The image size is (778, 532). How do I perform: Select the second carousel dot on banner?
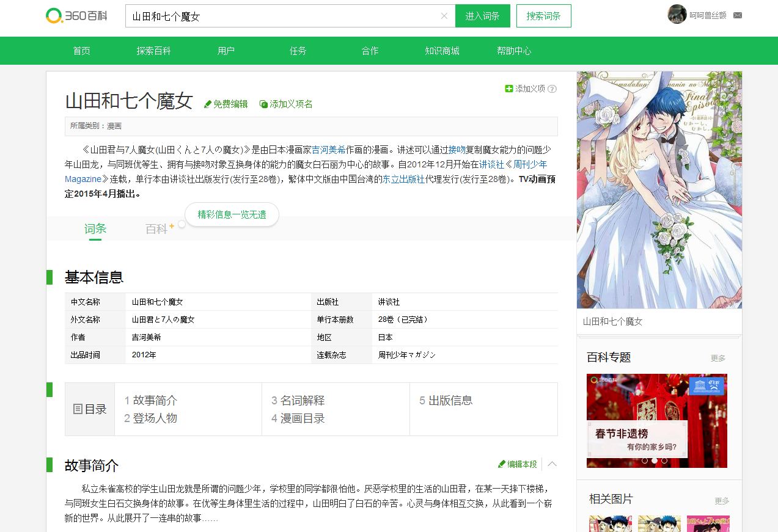pos(654,461)
